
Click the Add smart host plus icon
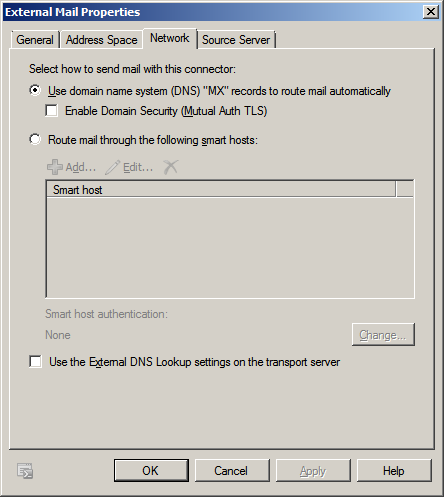55,167
